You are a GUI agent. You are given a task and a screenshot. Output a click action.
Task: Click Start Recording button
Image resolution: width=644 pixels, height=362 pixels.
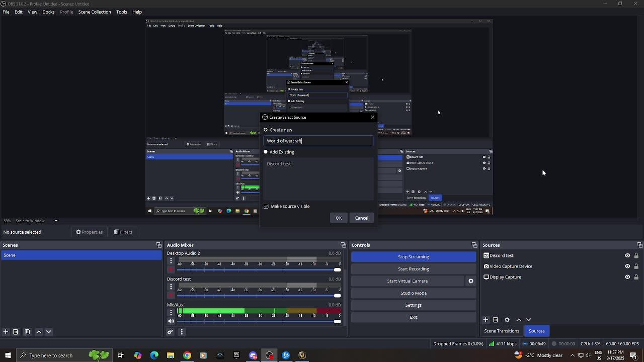[414, 269]
